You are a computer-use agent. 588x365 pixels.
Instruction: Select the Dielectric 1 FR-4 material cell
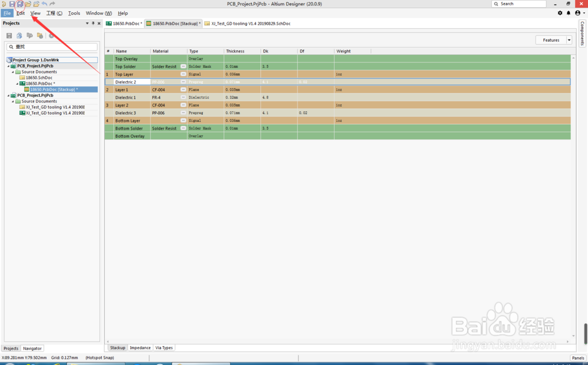(x=168, y=97)
